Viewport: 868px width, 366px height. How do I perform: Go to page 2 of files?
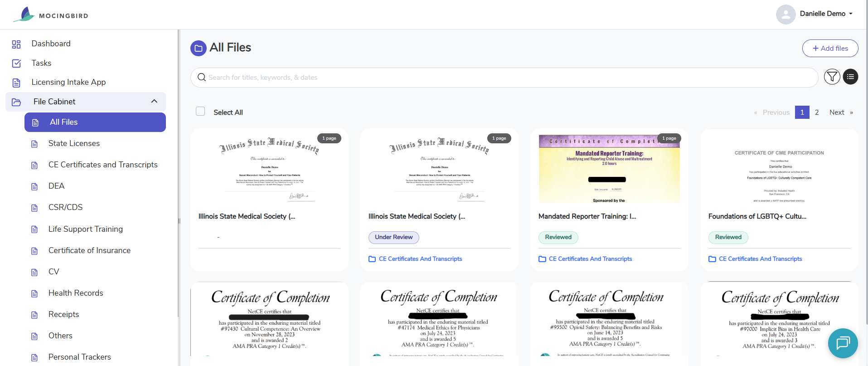[x=817, y=112]
